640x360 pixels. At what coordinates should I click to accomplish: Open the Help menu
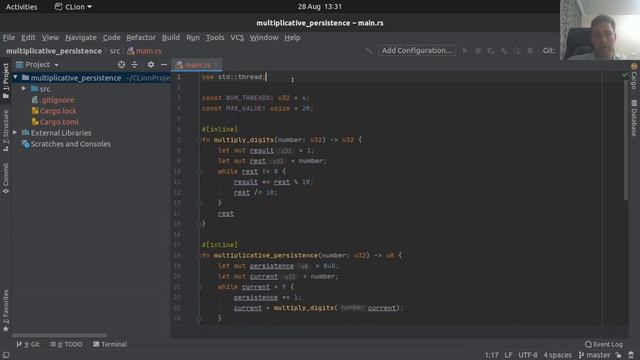point(292,37)
